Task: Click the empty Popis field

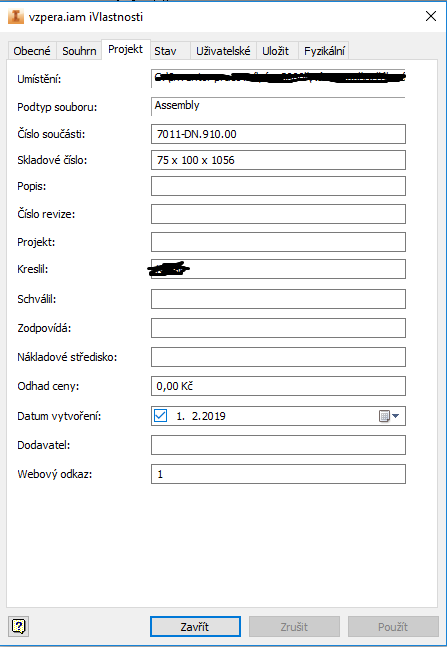Action: tap(278, 186)
